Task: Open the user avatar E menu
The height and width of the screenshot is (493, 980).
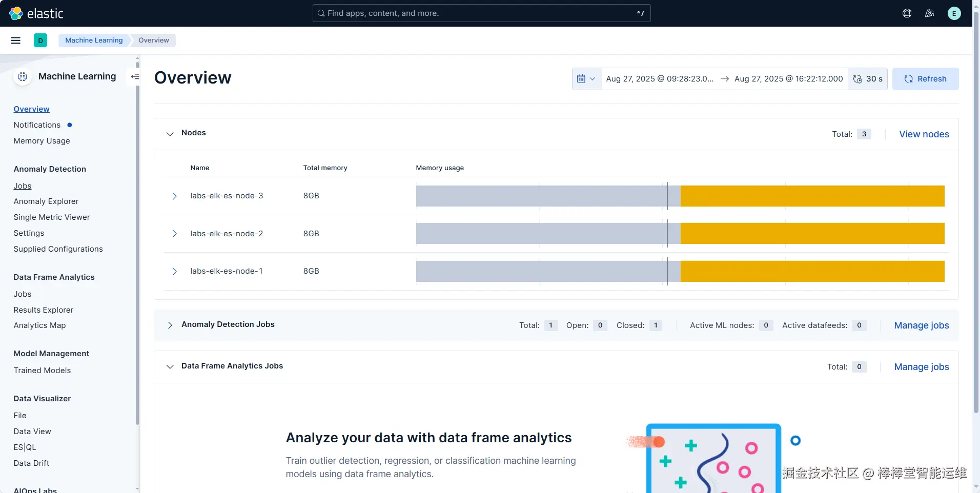Action: [954, 13]
